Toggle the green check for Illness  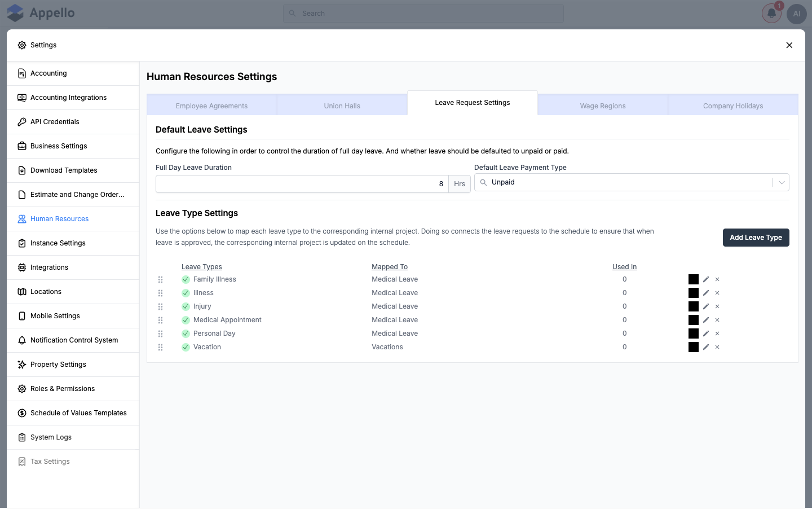(x=186, y=293)
